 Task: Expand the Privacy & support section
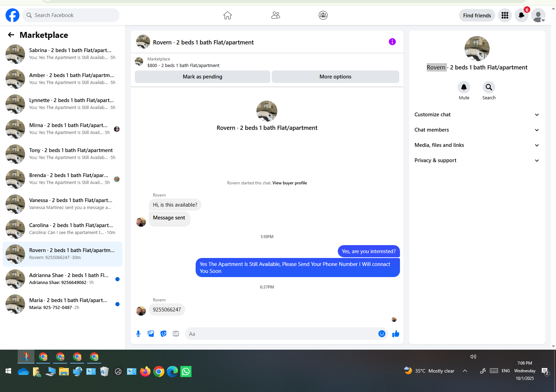(x=477, y=160)
